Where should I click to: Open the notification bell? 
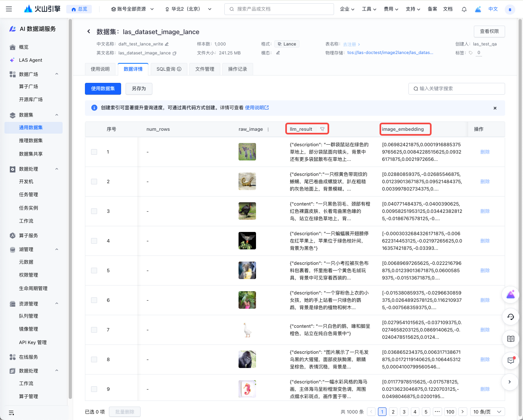click(x=464, y=9)
